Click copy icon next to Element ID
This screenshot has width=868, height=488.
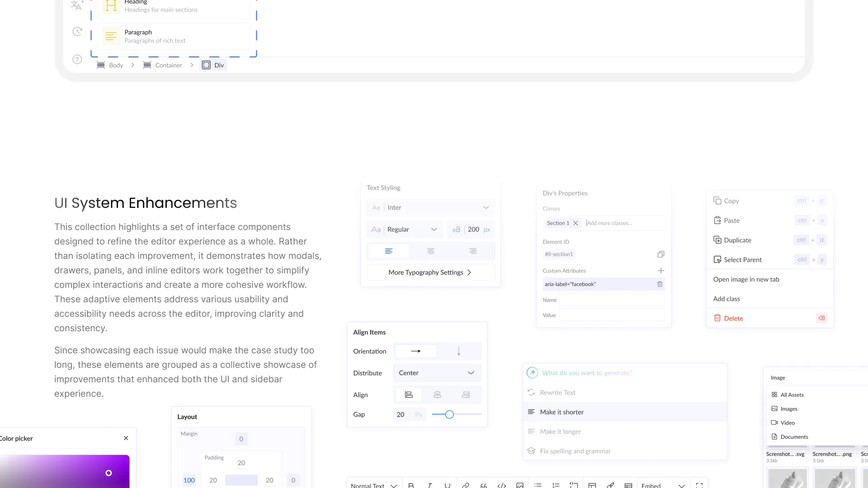click(x=660, y=254)
